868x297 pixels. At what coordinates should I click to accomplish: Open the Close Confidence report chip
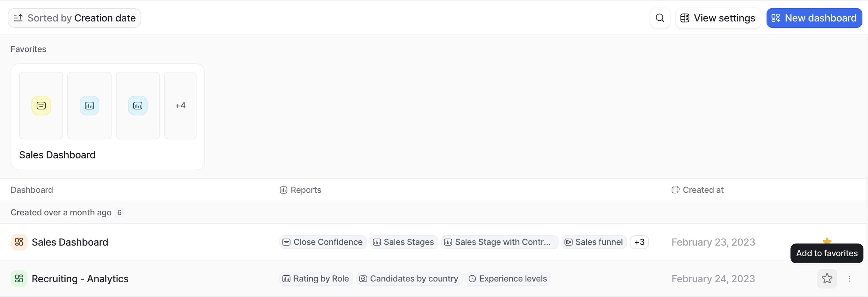(323, 242)
